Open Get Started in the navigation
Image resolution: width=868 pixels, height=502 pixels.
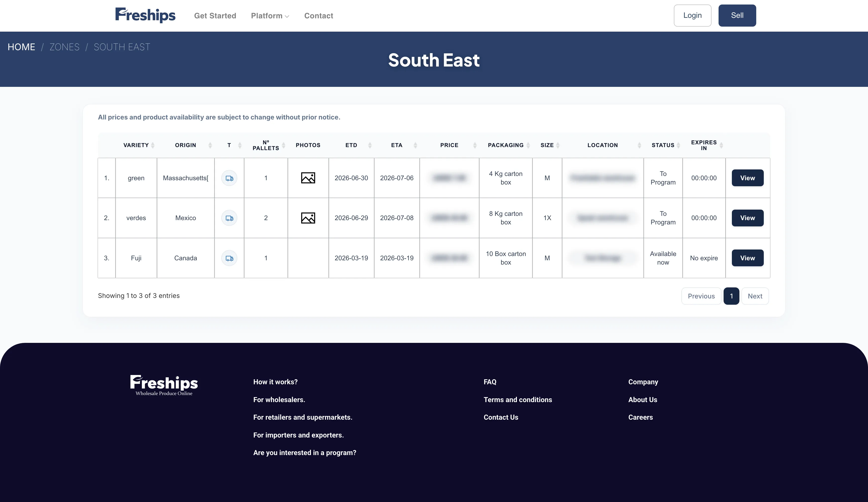click(x=215, y=16)
